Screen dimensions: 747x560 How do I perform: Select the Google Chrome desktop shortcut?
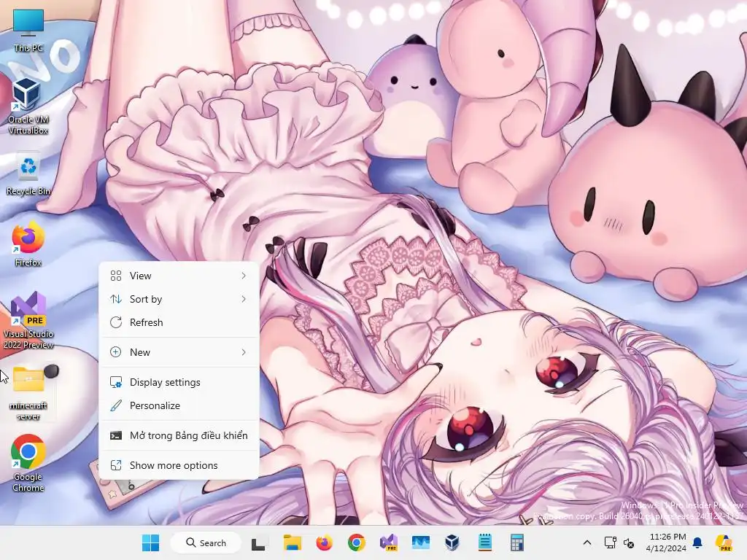pos(28,463)
